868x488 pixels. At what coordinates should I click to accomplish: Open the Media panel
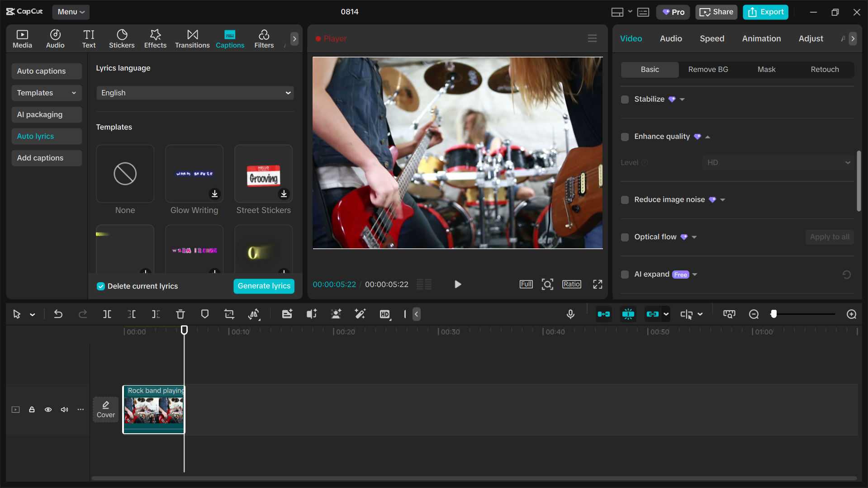22,38
